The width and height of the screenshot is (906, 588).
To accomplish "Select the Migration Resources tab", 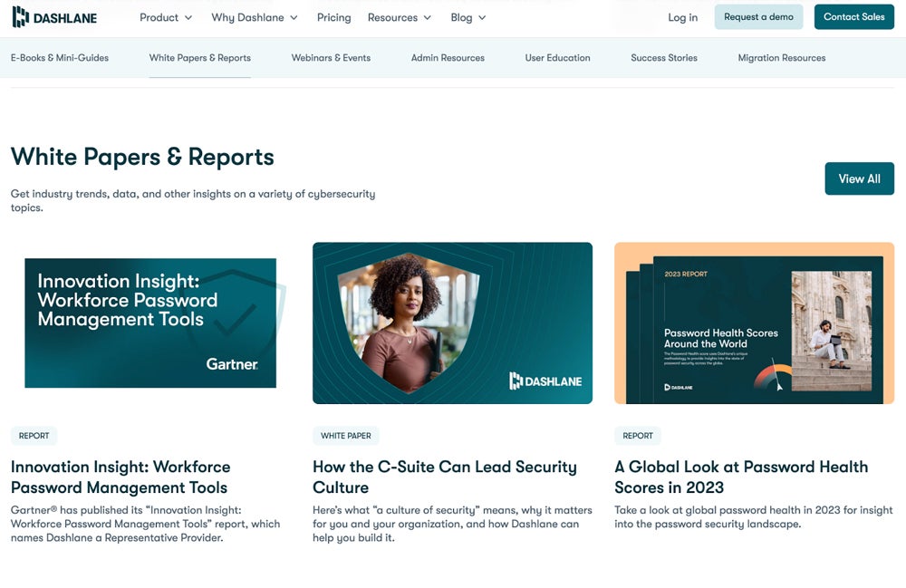I will pyautogui.click(x=781, y=58).
